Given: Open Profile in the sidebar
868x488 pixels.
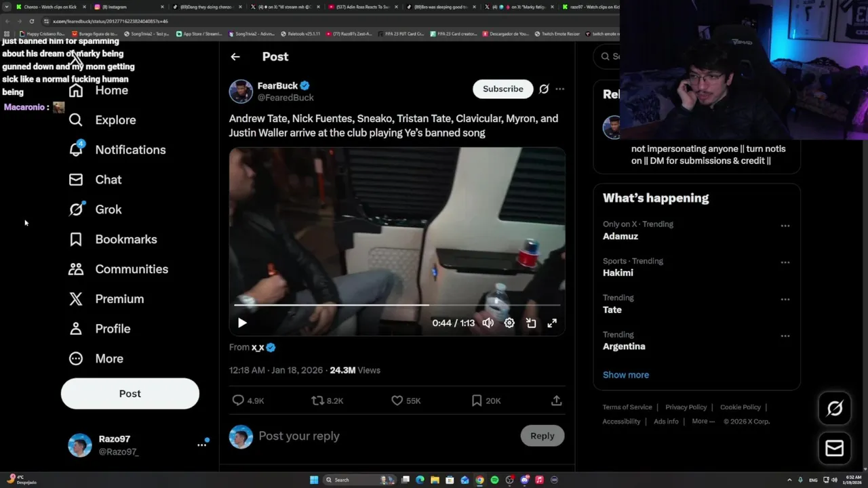Looking at the screenshot, I should tap(99, 329).
